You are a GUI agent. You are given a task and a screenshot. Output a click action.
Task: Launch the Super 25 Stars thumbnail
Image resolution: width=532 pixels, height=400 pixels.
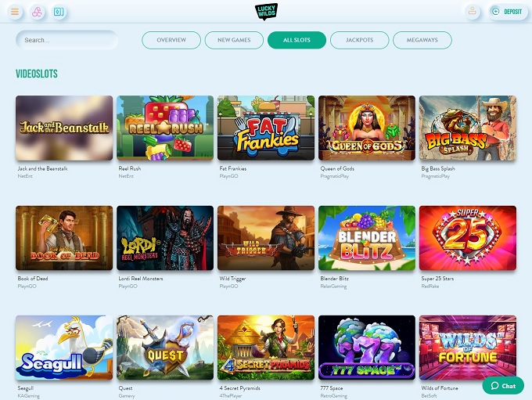point(468,238)
